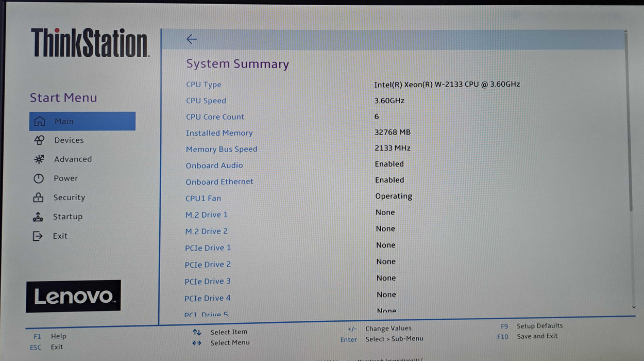Go to the Advanced menu

pos(73,159)
